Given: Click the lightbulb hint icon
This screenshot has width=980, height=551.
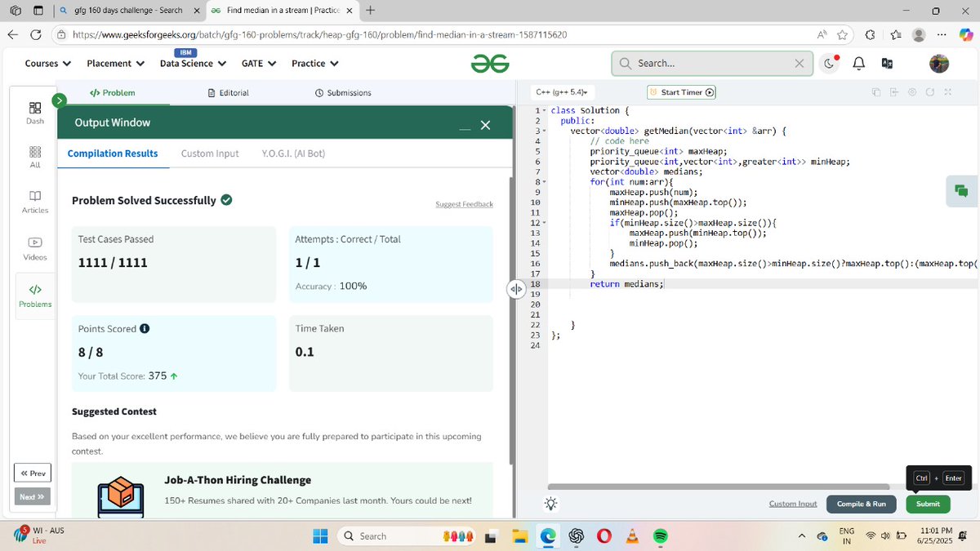Looking at the screenshot, I should point(551,504).
